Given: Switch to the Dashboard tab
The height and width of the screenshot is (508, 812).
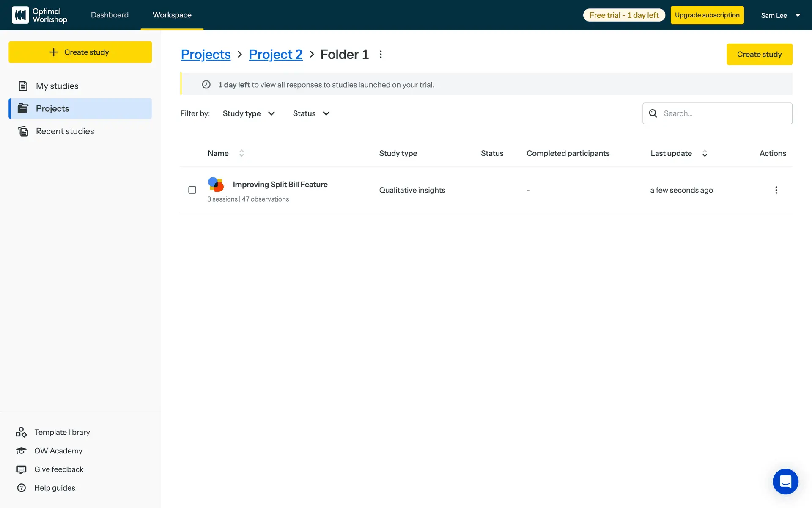Looking at the screenshot, I should [110, 15].
